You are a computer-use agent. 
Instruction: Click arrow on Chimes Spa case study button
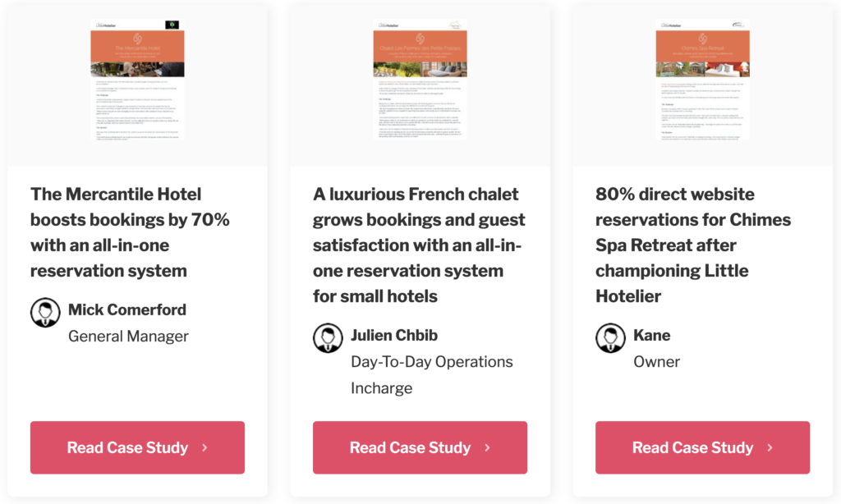click(x=770, y=448)
